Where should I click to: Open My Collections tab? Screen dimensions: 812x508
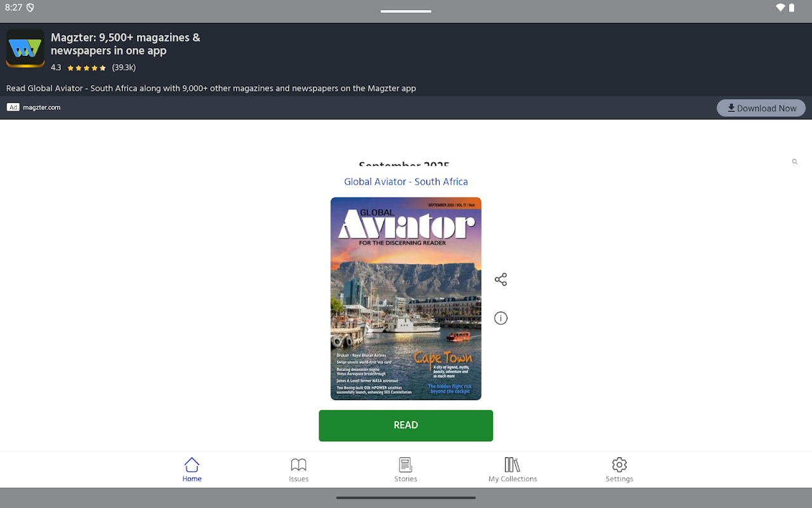point(513,470)
